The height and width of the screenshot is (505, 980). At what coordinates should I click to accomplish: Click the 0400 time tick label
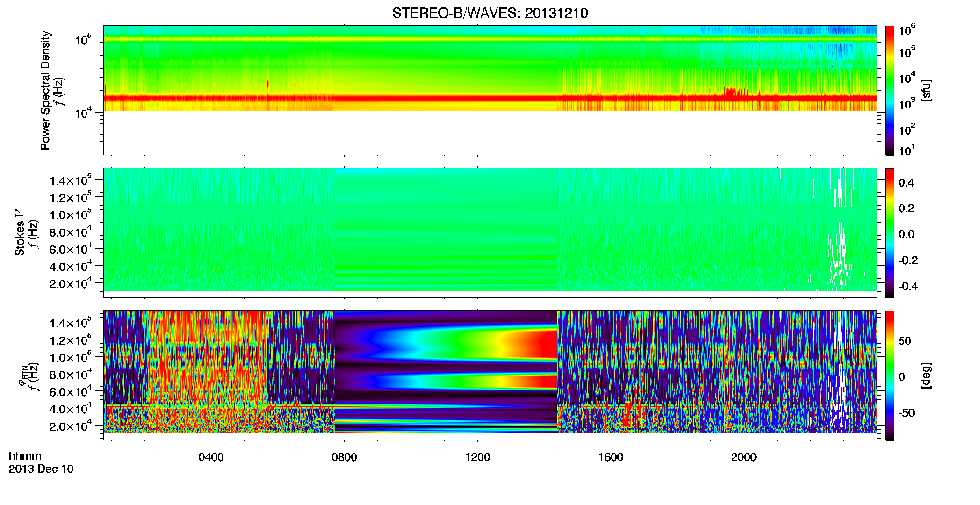tap(211, 457)
